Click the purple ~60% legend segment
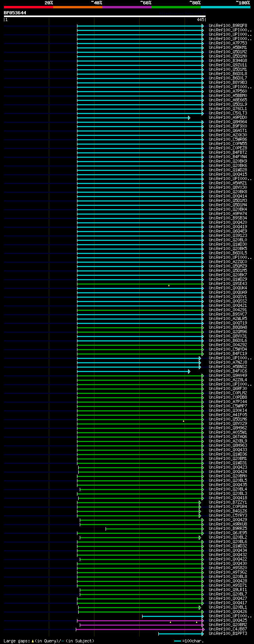Image resolution: width=254 pixels, height=644 pixels. pyautogui.click(x=127, y=7)
